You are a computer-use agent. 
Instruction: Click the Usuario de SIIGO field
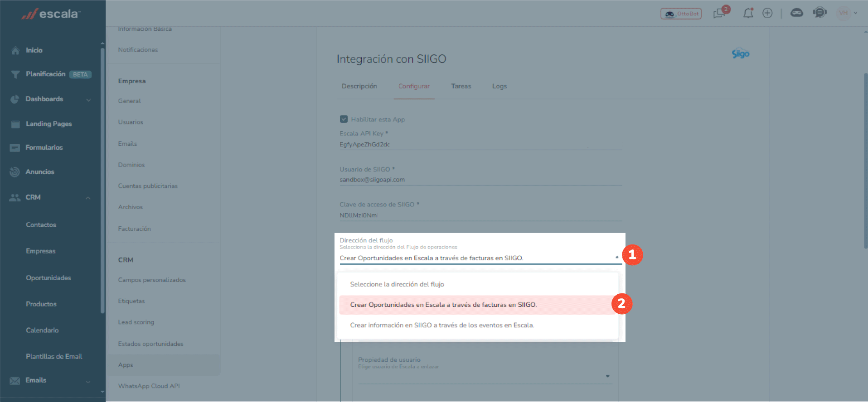click(480, 180)
